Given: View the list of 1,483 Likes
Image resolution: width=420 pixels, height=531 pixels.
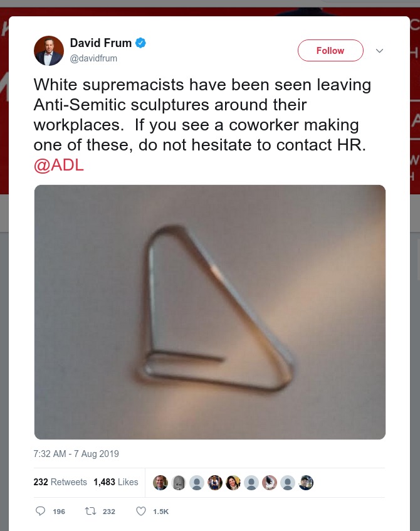Looking at the screenshot, I should 116,482.
